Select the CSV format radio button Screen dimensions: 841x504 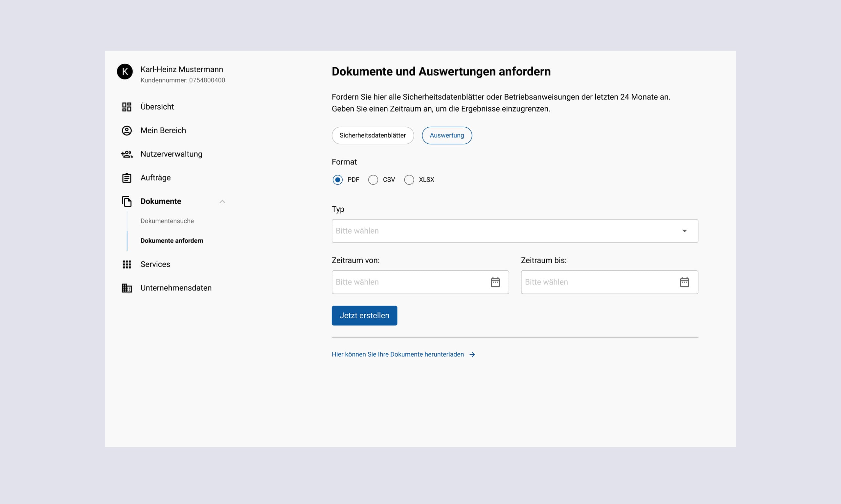373,179
